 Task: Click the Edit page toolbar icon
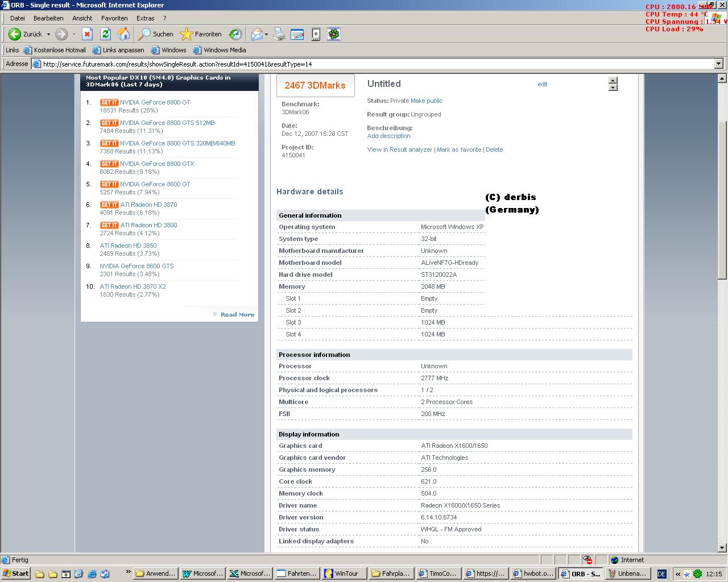click(x=297, y=34)
